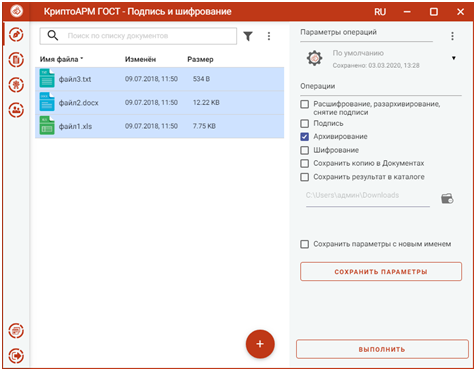This screenshot has height=371, width=476.
Task: Minimize the КриптоАРМ window
Action: click(x=407, y=12)
